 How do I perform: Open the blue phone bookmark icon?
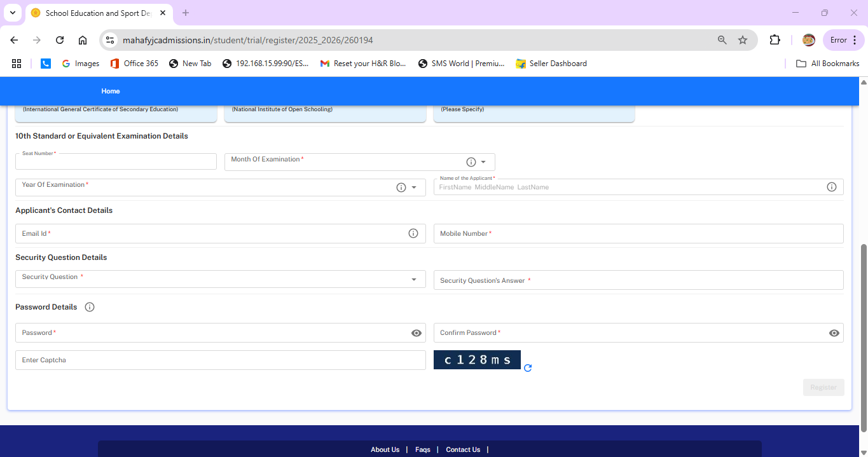[45, 64]
